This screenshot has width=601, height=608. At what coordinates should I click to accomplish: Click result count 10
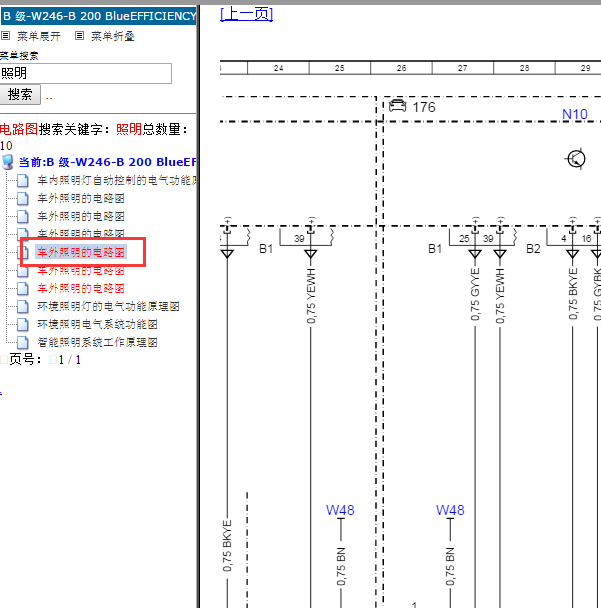tap(6, 146)
